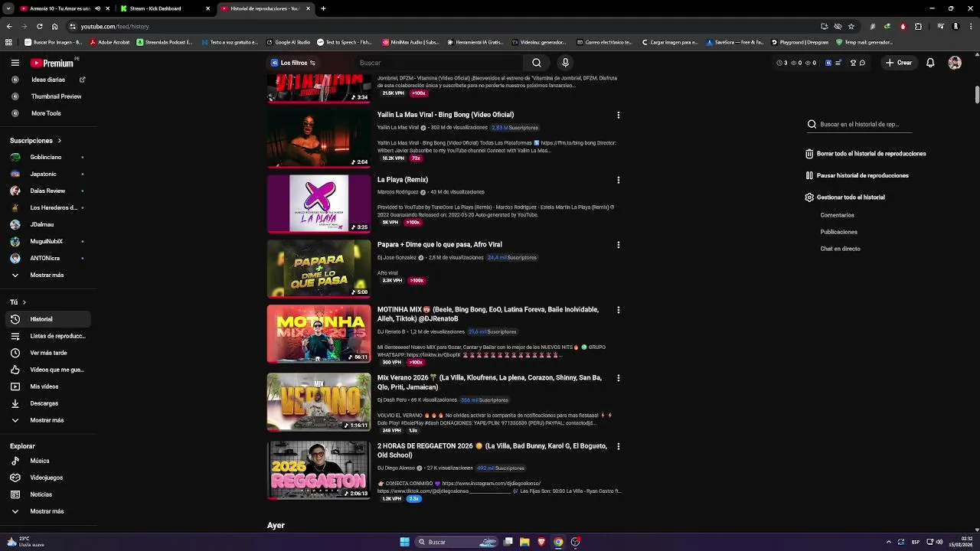Click Buscar en el historial field
980x551 pixels.
[859, 124]
